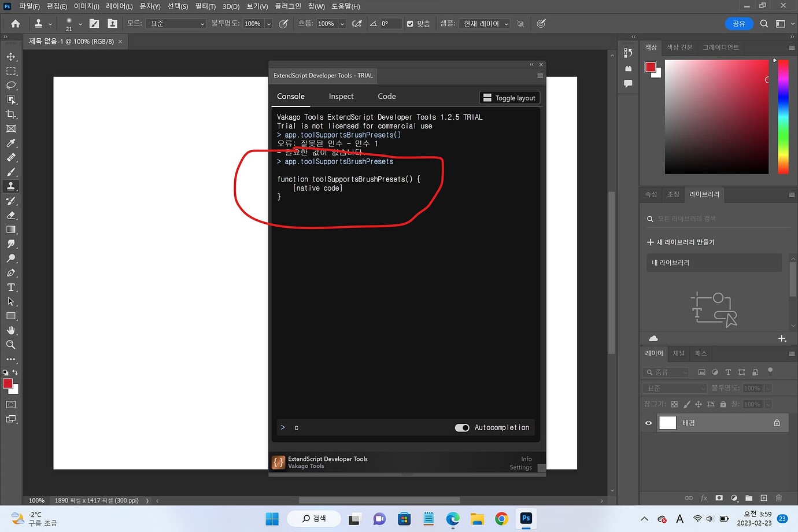Select the Move tool

10,56
